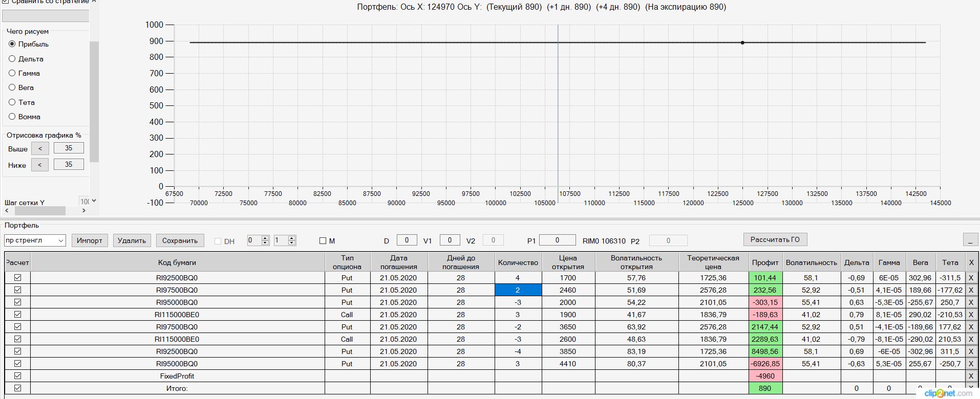980x399 pixels.
Task: Click the X button on the 232,56 profit row
Action: coord(971,290)
